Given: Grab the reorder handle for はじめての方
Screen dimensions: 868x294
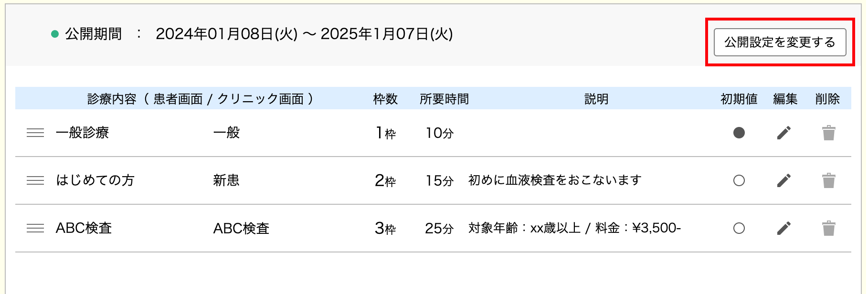Looking at the screenshot, I should [x=35, y=180].
